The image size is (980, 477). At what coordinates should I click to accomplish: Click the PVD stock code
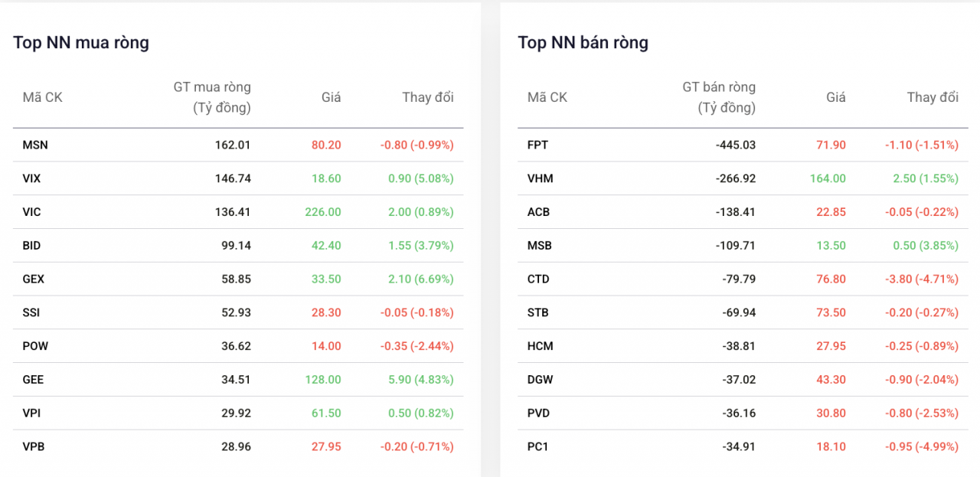539,413
